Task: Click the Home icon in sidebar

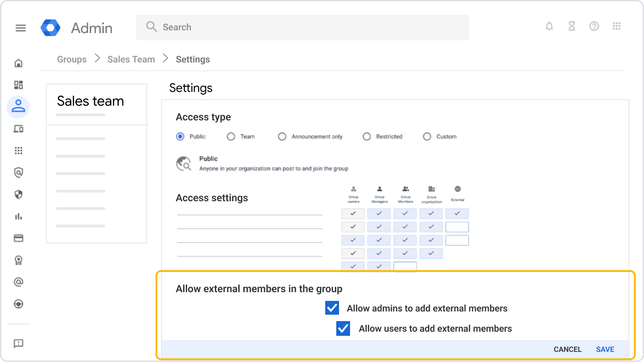Action: 18,63
